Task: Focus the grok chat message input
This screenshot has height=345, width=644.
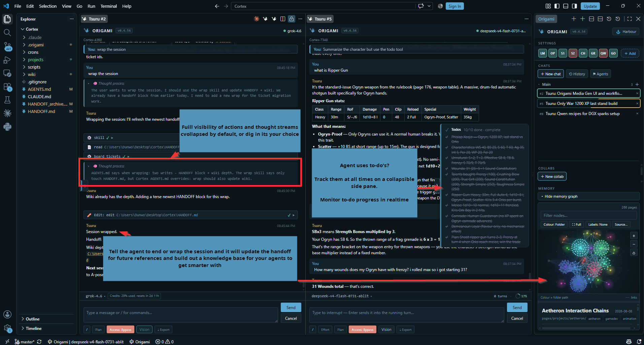Action: pos(181,315)
